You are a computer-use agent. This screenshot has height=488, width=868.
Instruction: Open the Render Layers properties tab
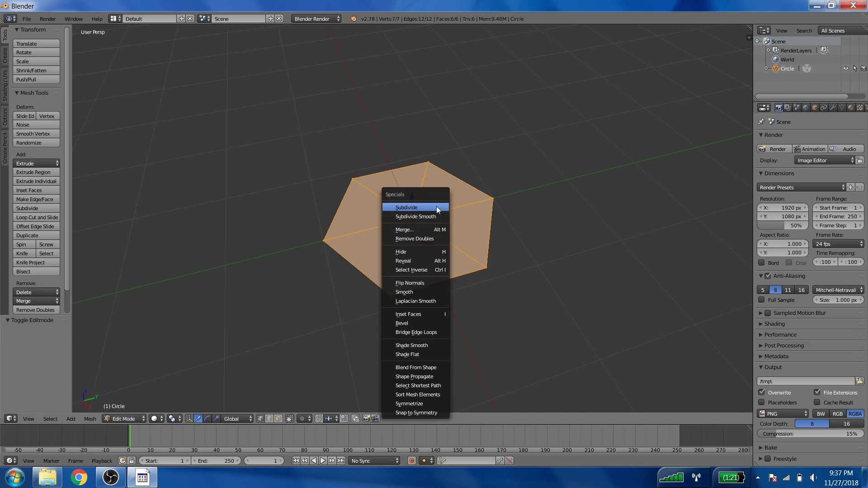point(788,108)
